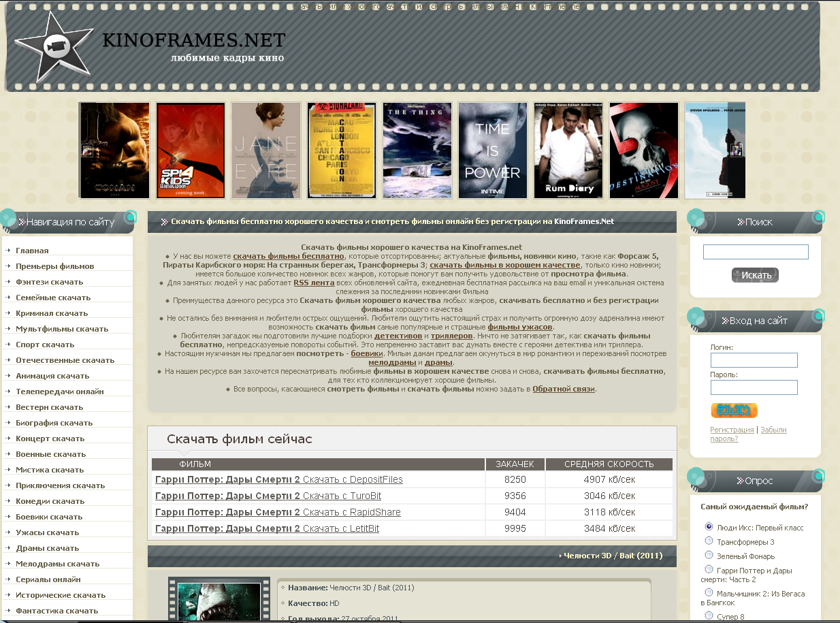
Task: Open the Conan movie poster
Action: (x=114, y=150)
